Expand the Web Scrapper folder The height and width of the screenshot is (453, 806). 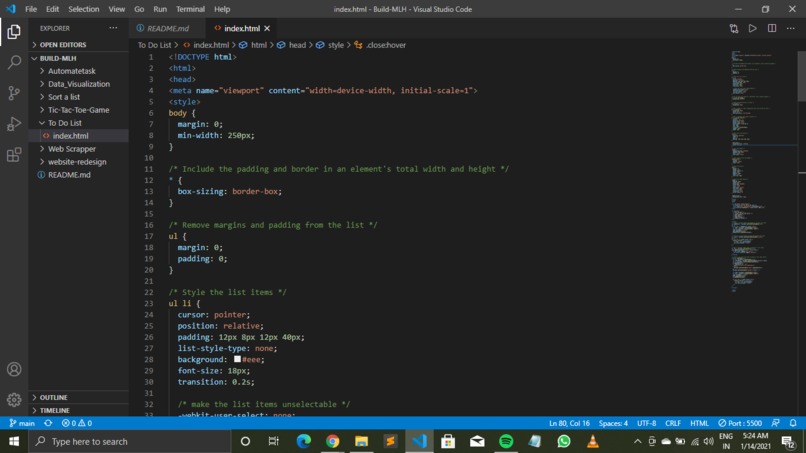click(x=71, y=149)
